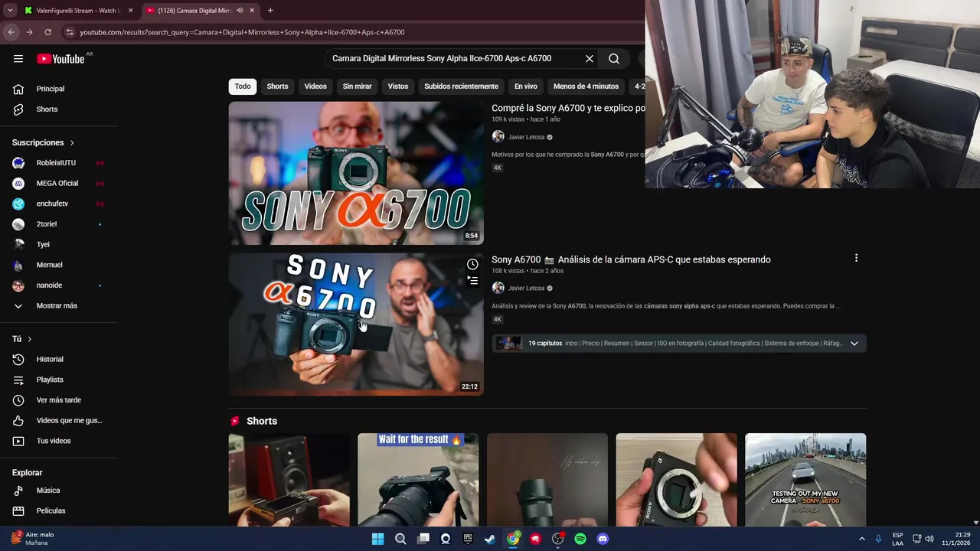
Task: Open three-dot menu of Análisis video
Action: [856, 259]
